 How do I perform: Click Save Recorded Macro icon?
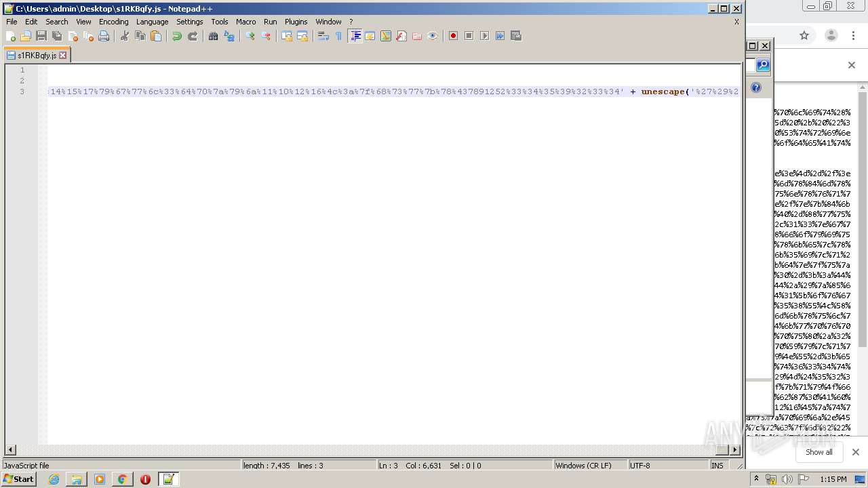[515, 36]
